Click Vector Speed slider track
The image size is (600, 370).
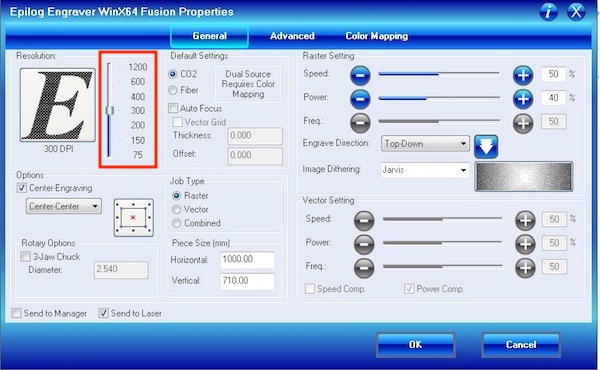click(442, 219)
